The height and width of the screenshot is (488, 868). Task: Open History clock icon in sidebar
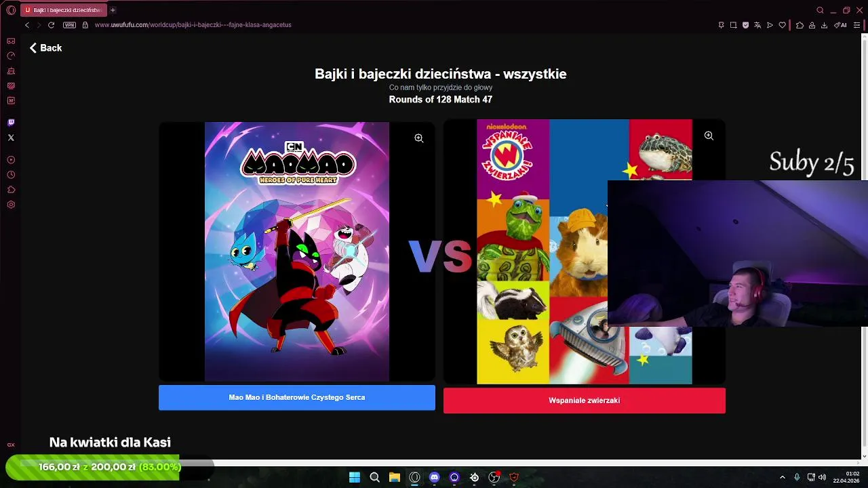click(x=11, y=175)
